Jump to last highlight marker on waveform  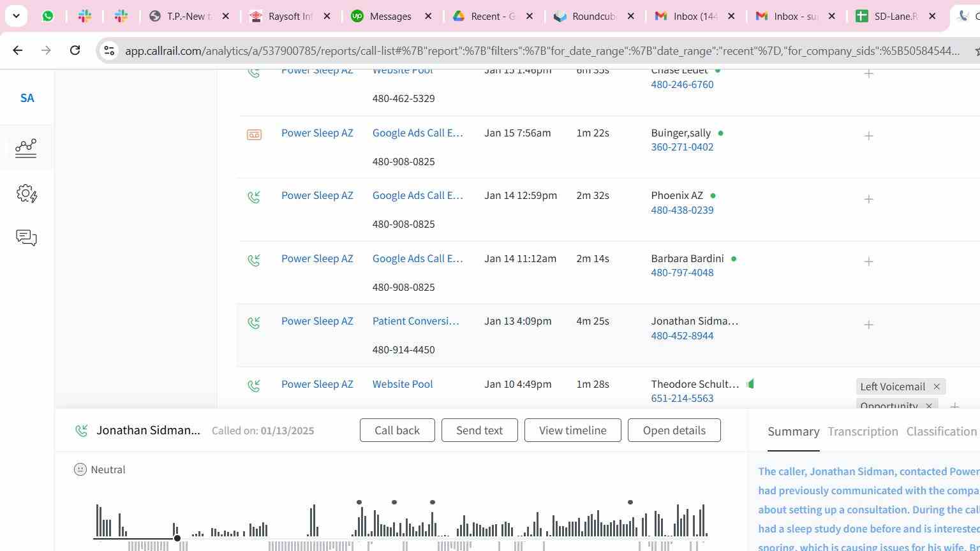tap(630, 503)
